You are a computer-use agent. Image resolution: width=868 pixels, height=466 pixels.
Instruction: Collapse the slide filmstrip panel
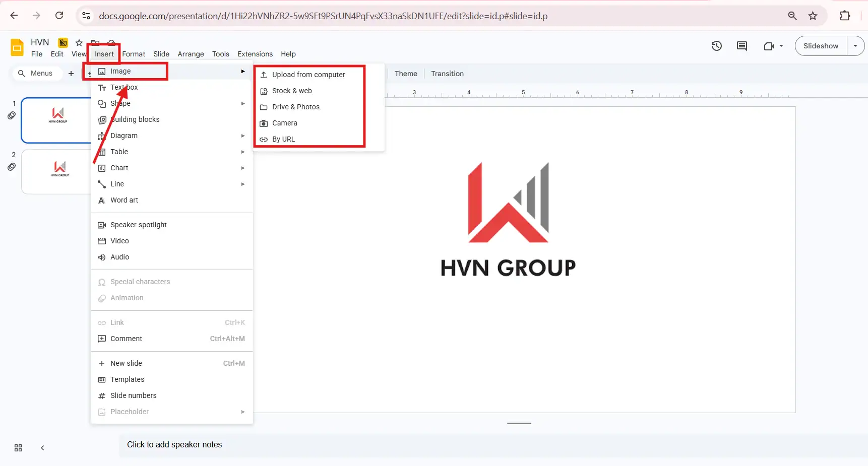(42, 448)
